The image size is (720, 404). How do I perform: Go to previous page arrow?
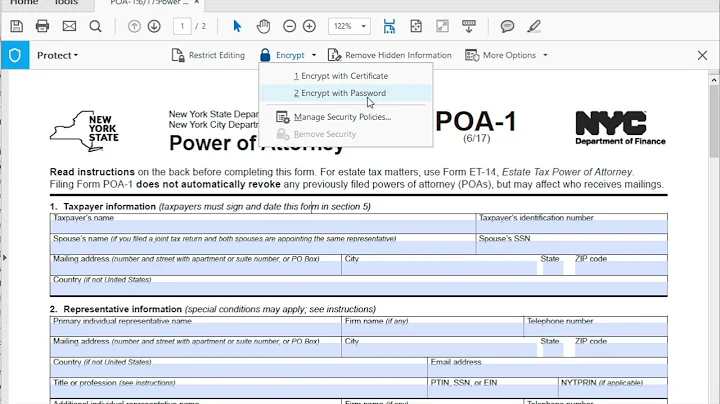(x=134, y=26)
